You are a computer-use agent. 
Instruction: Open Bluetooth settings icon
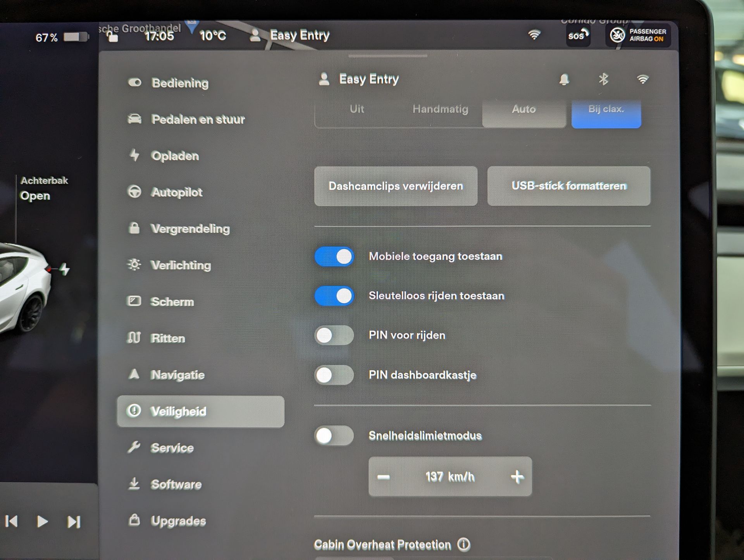(603, 79)
